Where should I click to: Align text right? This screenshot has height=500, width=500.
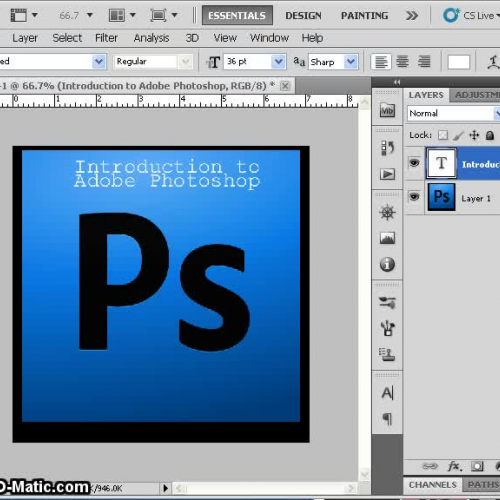424,62
